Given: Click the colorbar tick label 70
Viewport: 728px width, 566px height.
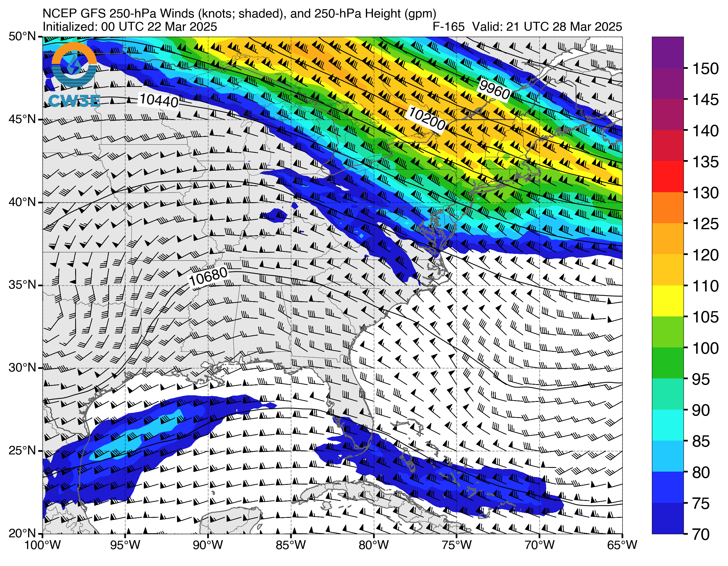Looking at the screenshot, I should pyautogui.click(x=701, y=534).
